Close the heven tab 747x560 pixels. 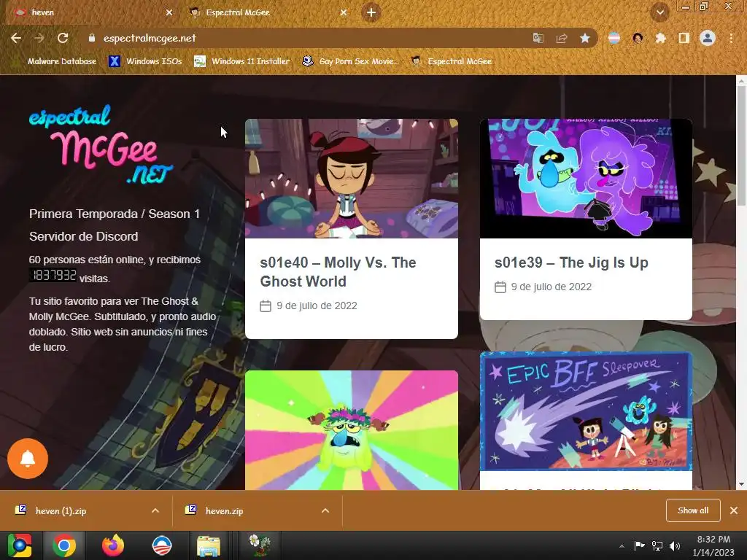click(x=169, y=12)
